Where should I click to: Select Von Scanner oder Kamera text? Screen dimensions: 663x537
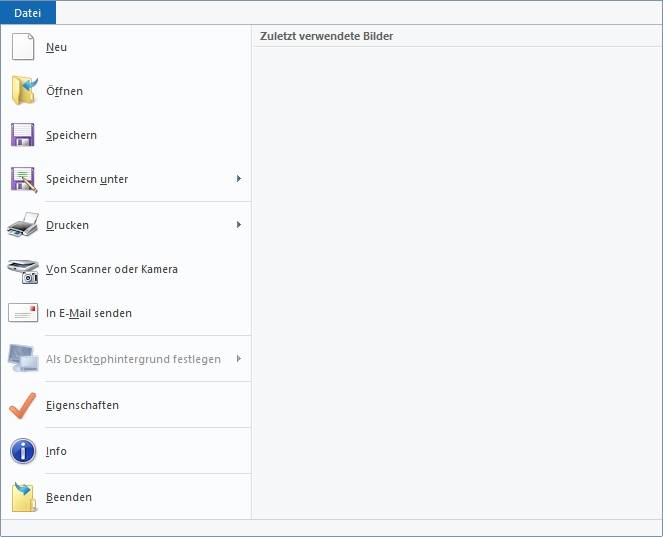[x=112, y=269]
